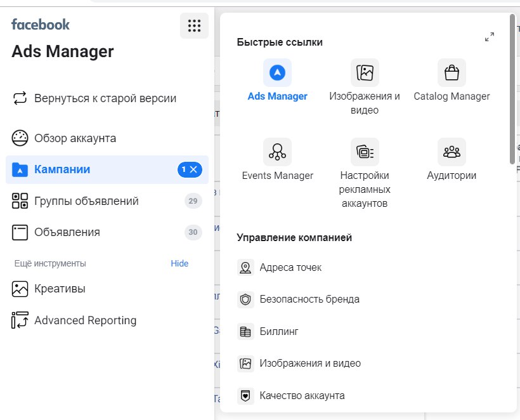The width and height of the screenshot is (520, 420).
Task: Click the folder icon beside Кампании
Action: (20, 169)
